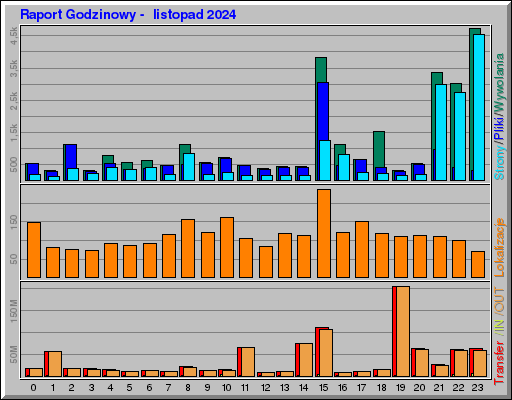Click hour label 5 on x-axis
The height and width of the screenshot is (400, 512).
[129, 388]
